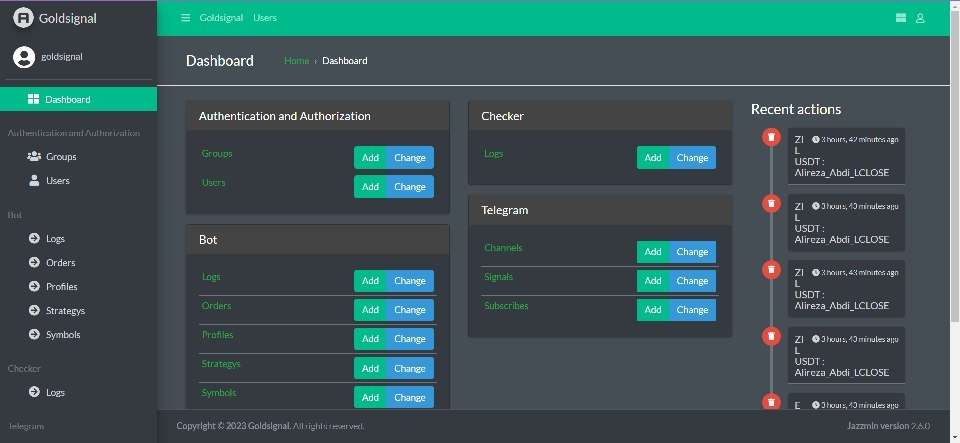This screenshot has width=960, height=443.
Task: Toggle the sidebar hamburger menu icon
Action: click(186, 18)
